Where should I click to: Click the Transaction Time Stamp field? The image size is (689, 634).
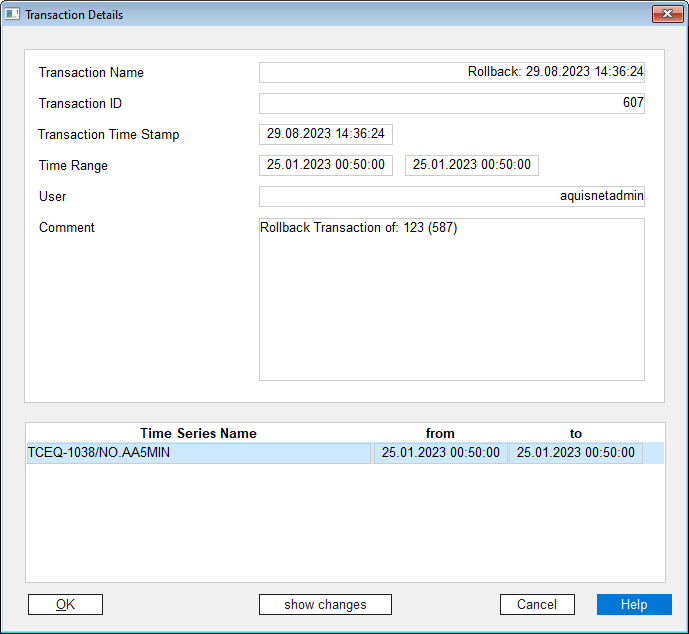pyautogui.click(x=325, y=134)
